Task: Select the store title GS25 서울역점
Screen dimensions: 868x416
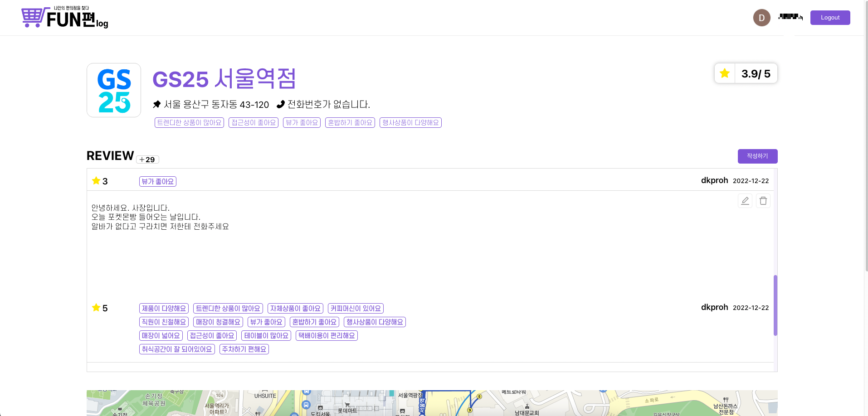Action: tap(224, 79)
